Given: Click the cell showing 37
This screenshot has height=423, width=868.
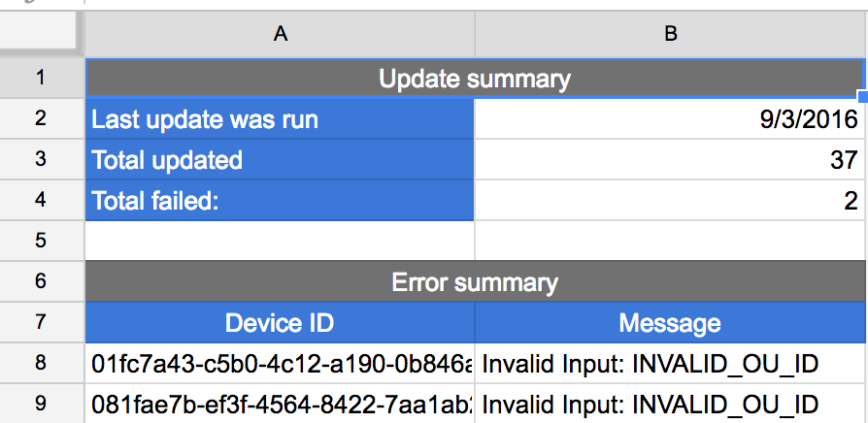Looking at the screenshot, I should 670,160.
